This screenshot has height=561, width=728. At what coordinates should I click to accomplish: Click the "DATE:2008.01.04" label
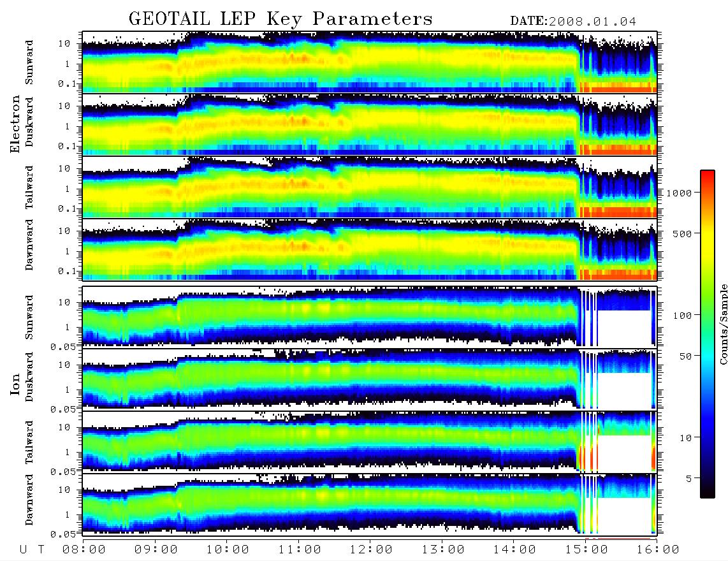pos(573,21)
